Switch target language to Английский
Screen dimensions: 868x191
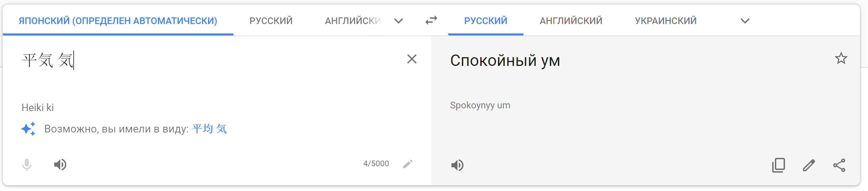click(x=571, y=21)
